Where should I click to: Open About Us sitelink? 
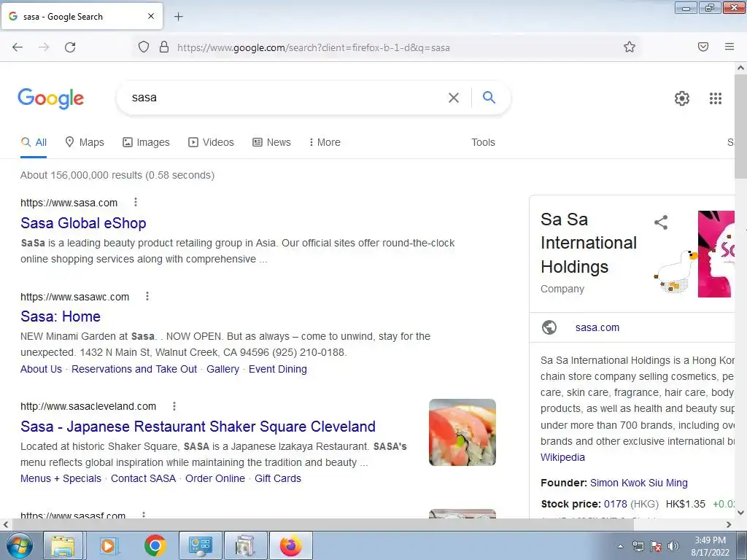41,369
